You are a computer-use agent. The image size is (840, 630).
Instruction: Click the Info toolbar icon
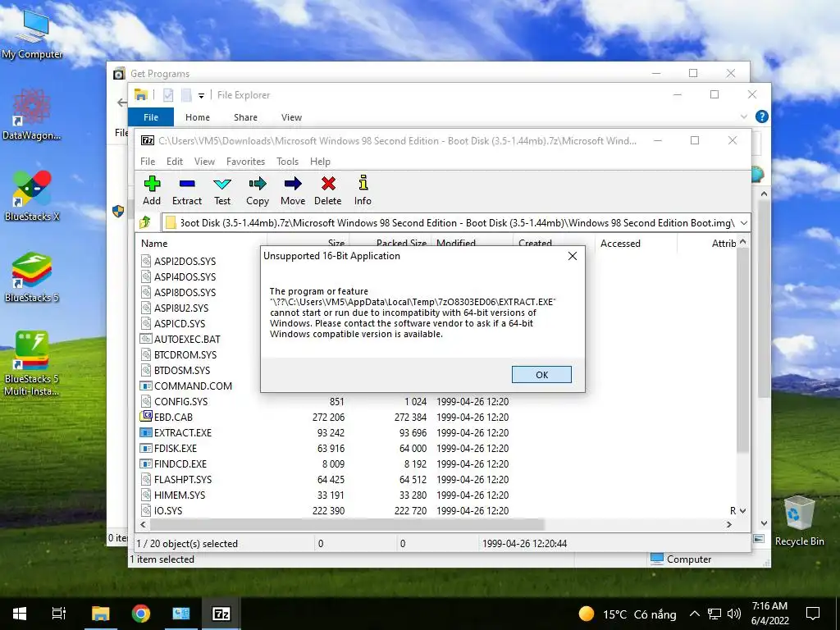tap(363, 190)
